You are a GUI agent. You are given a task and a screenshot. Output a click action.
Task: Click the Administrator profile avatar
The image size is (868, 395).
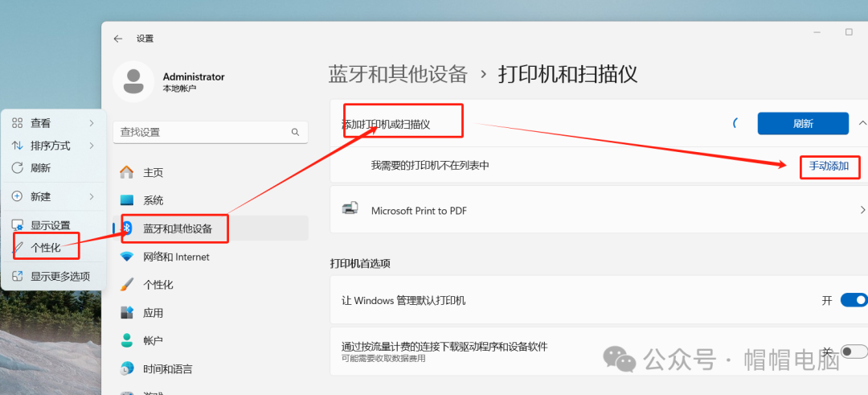point(133,81)
